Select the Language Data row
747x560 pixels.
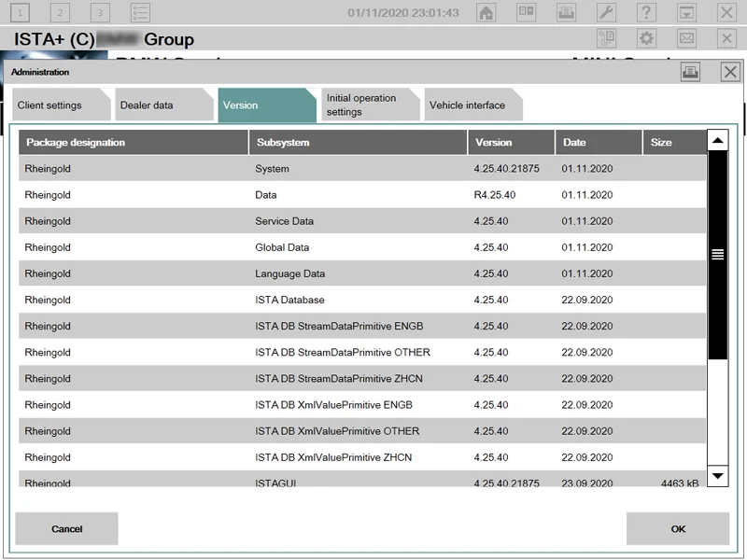tap(362, 273)
